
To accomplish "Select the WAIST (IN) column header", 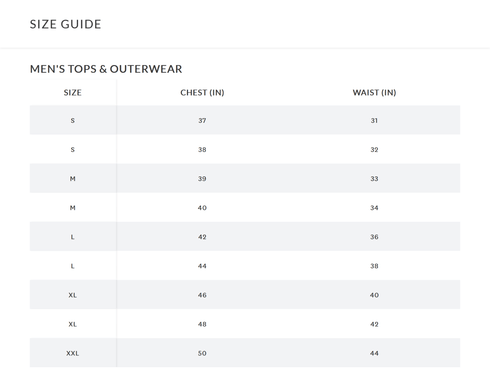I will click(374, 93).
